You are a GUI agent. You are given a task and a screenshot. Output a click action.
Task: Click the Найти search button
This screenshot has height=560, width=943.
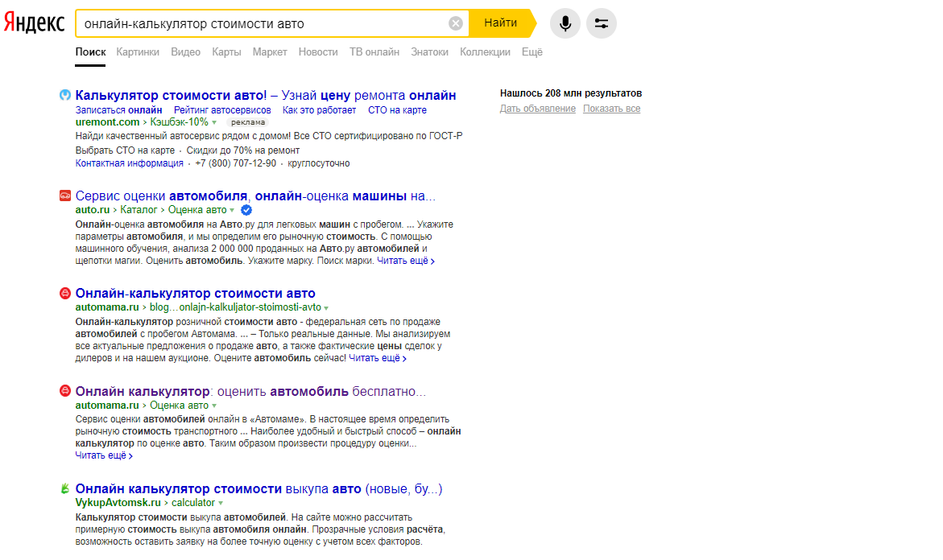[501, 23]
